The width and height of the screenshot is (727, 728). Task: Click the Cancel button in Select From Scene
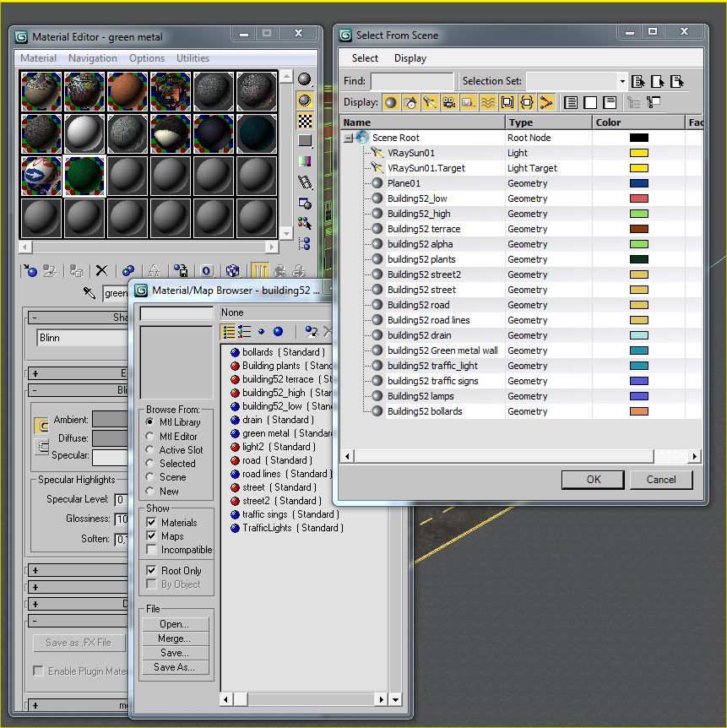[661, 480]
